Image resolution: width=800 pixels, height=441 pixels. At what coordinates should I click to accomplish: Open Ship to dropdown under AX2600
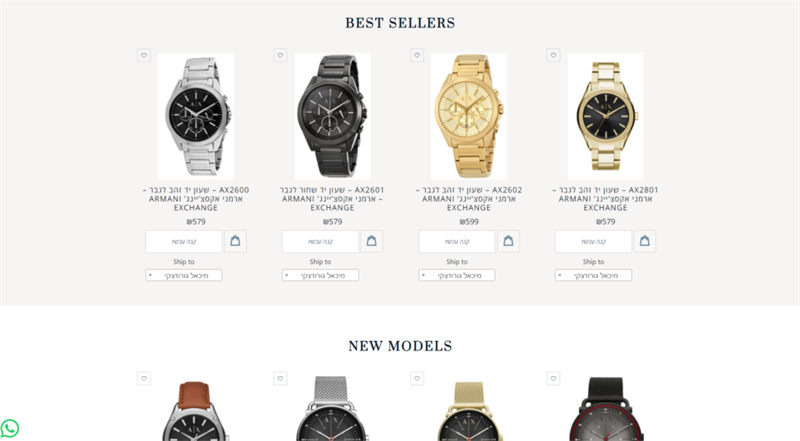(x=184, y=275)
